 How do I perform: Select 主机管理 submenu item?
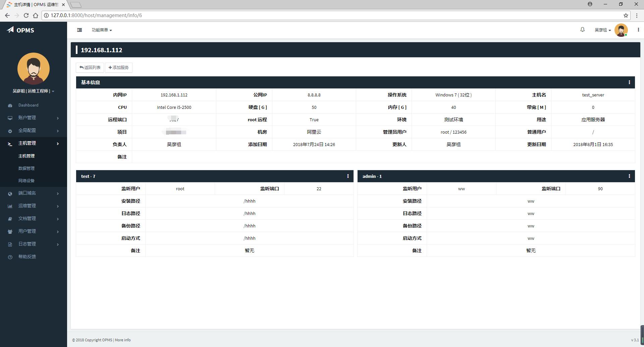26,156
